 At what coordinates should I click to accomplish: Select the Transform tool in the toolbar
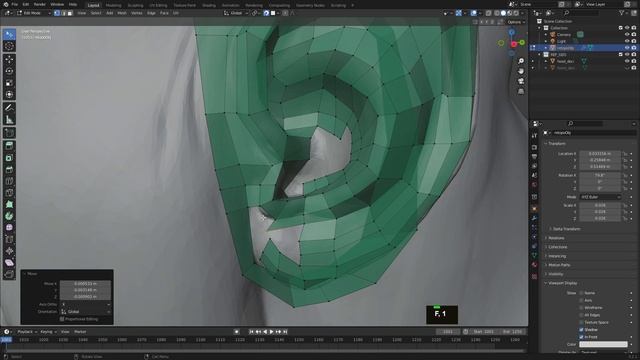(9, 95)
